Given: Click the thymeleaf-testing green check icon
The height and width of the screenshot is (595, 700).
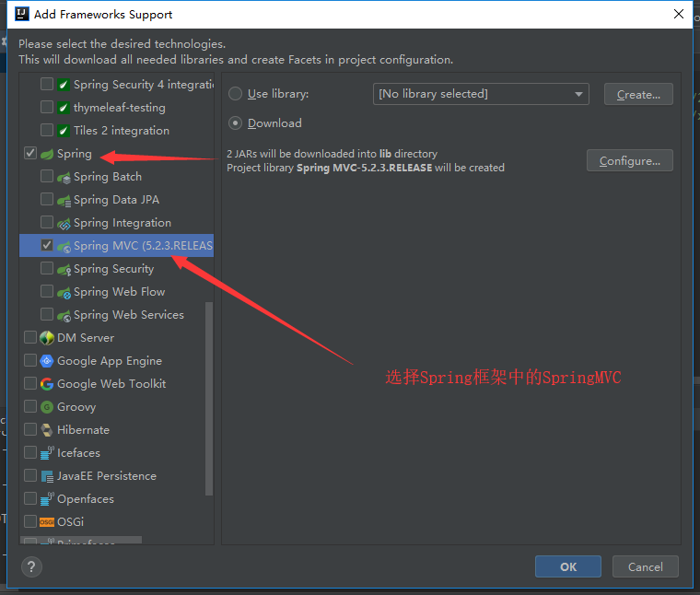Looking at the screenshot, I should [64, 108].
